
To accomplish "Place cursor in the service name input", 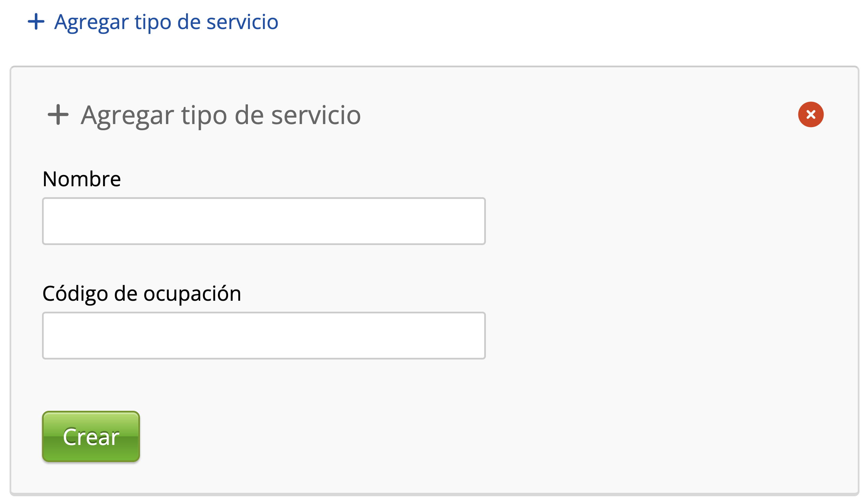I will 264,221.
